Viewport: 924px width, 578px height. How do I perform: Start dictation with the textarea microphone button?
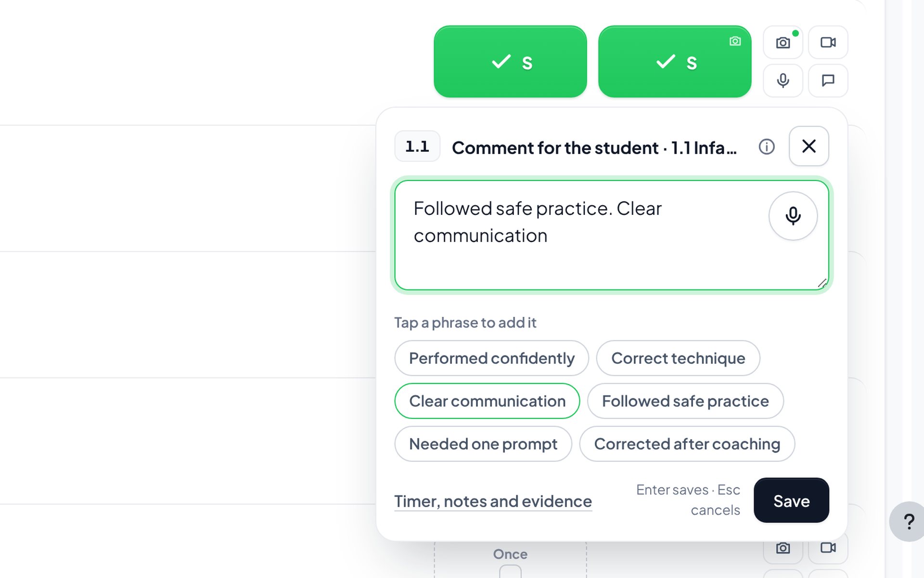point(793,216)
